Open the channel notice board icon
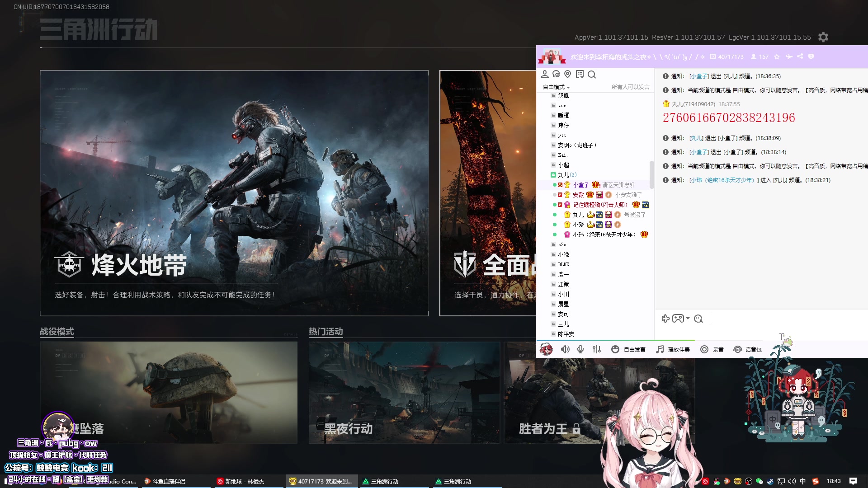 click(x=580, y=74)
